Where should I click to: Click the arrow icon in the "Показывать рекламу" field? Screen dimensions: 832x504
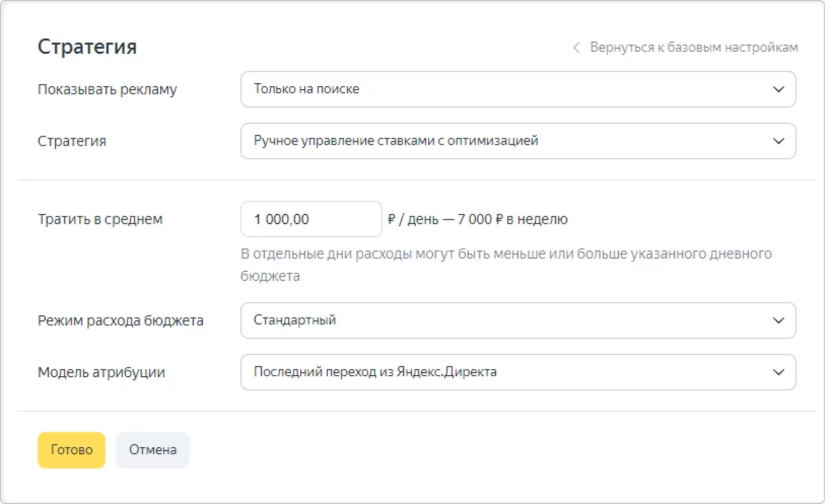click(778, 89)
